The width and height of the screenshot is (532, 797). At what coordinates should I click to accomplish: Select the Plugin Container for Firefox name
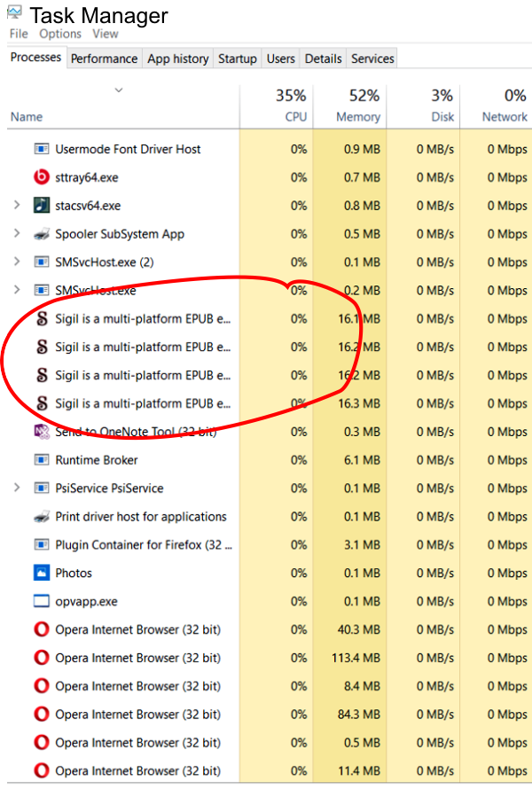click(144, 545)
